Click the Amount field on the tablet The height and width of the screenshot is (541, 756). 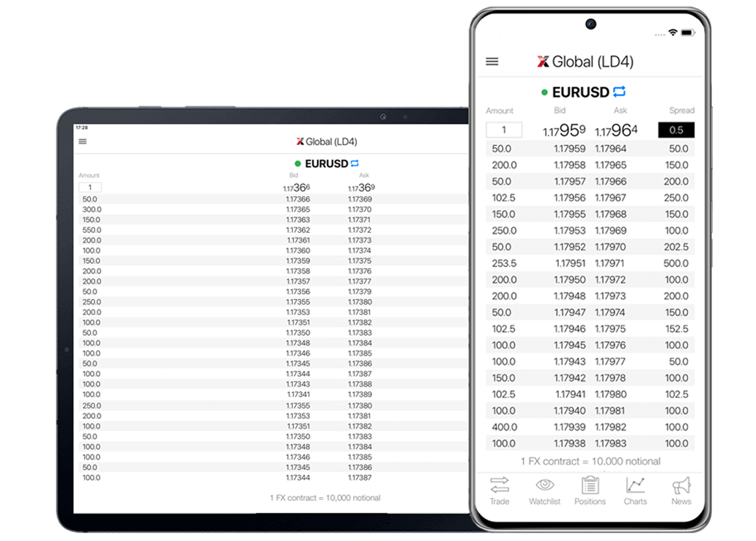89,187
